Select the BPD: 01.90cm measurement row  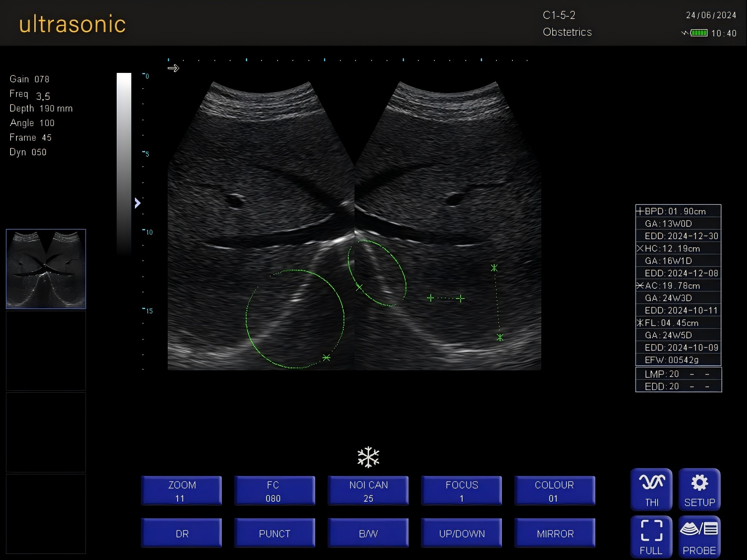point(678,211)
